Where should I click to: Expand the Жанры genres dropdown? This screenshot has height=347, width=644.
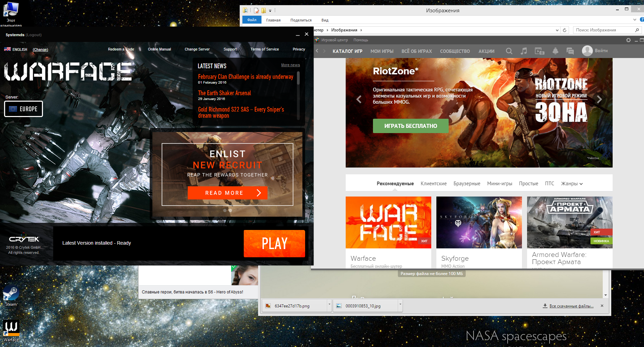click(572, 184)
